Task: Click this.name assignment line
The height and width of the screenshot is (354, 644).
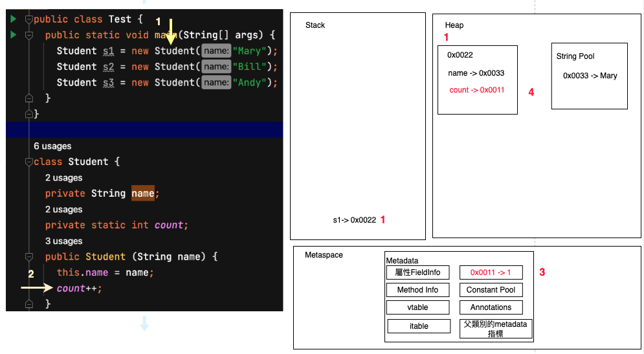Action: click(105, 272)
